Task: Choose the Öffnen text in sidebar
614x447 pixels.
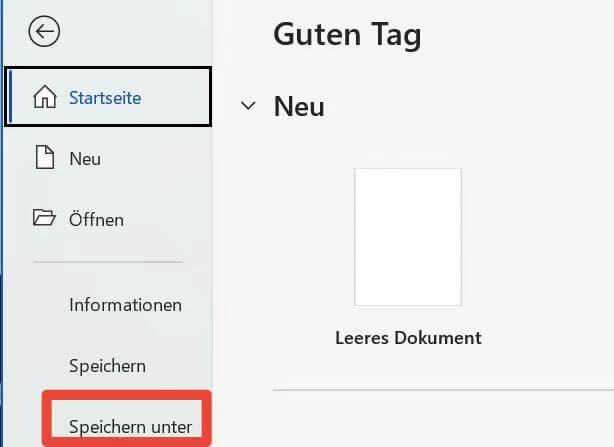Action: point(96,218)
